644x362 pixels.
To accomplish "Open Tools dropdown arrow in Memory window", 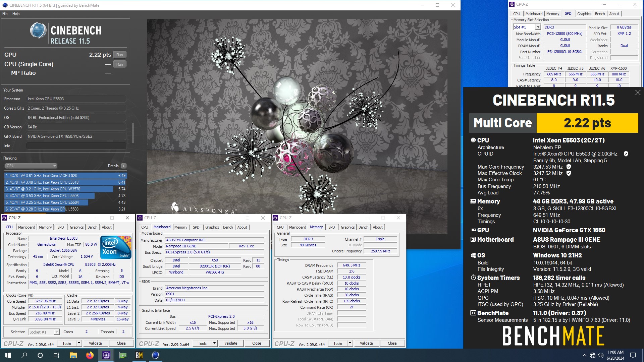I will [x=350, y=343].
